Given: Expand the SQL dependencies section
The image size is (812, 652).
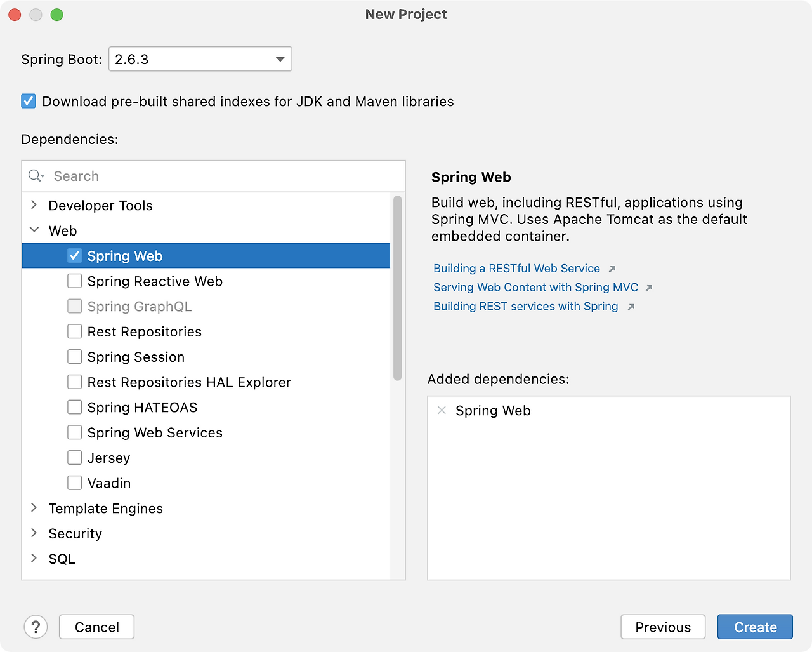Looking at the screenshot, I should (34, 559).
